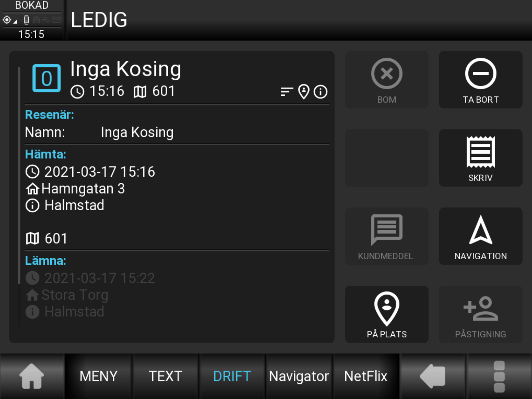Open info icon in booking header
Screen dimensions: 532x399
(x=321, y=92)
